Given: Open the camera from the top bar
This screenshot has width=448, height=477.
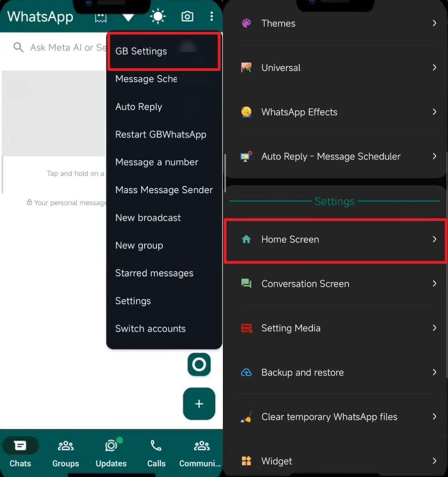Looking at the screenshot, I should point(187,16).
